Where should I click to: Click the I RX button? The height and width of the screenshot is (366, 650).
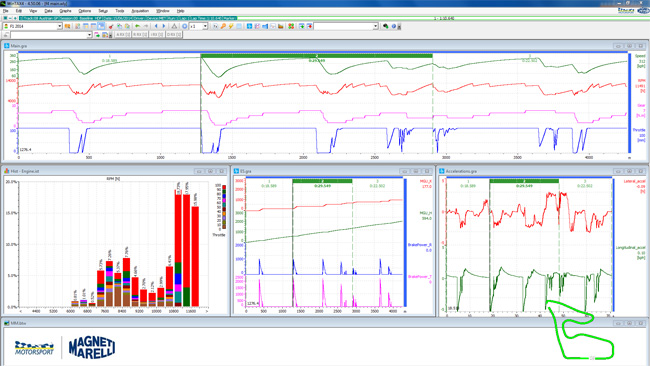(156, 35)
